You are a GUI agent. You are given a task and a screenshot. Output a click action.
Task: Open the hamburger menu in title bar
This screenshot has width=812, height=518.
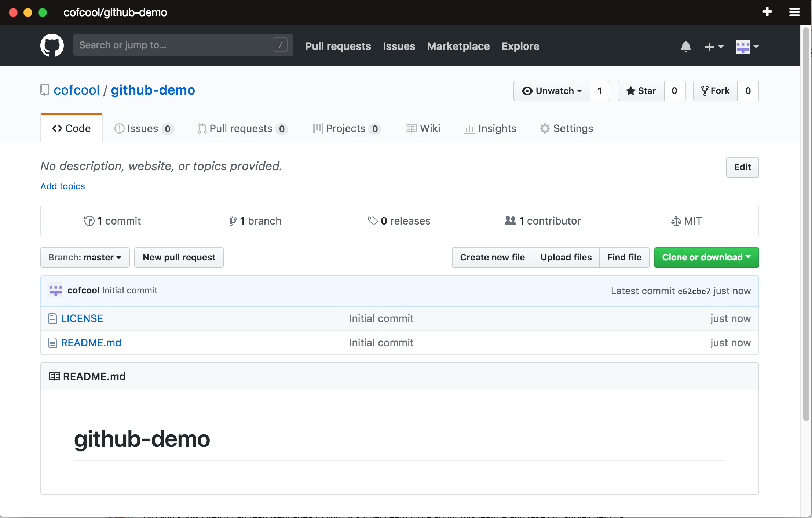794,12
